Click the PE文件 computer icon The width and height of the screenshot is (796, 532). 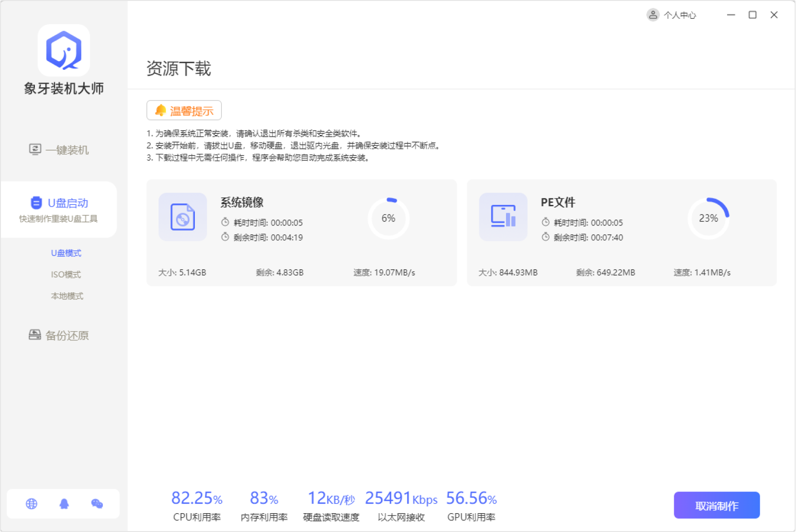tap(503, 217)
